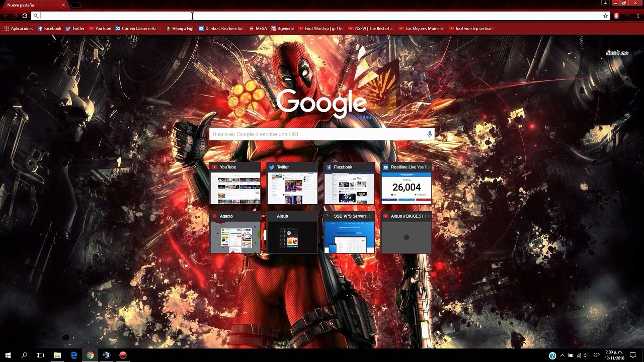Open the YouTube bookmark
Screen dimensions: 644x362
100,29
